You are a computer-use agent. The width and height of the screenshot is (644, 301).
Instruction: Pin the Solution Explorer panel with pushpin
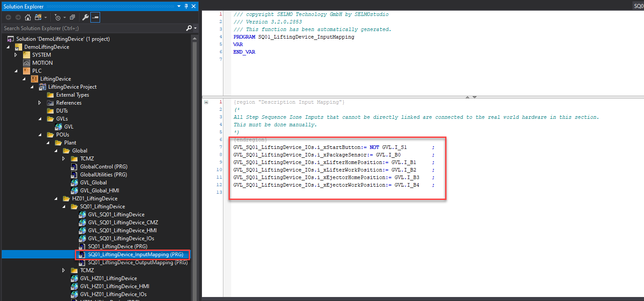(186, 6)
